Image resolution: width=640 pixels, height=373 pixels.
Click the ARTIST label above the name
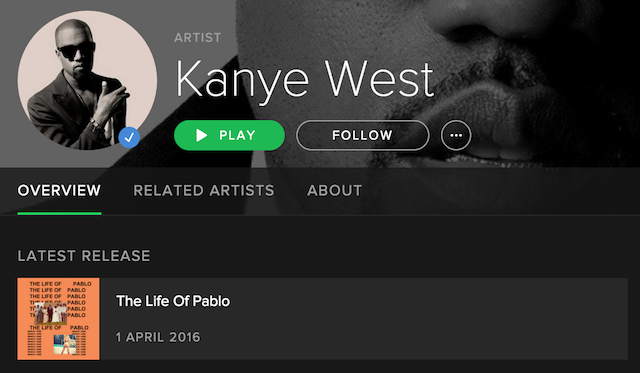pos(198,38)
